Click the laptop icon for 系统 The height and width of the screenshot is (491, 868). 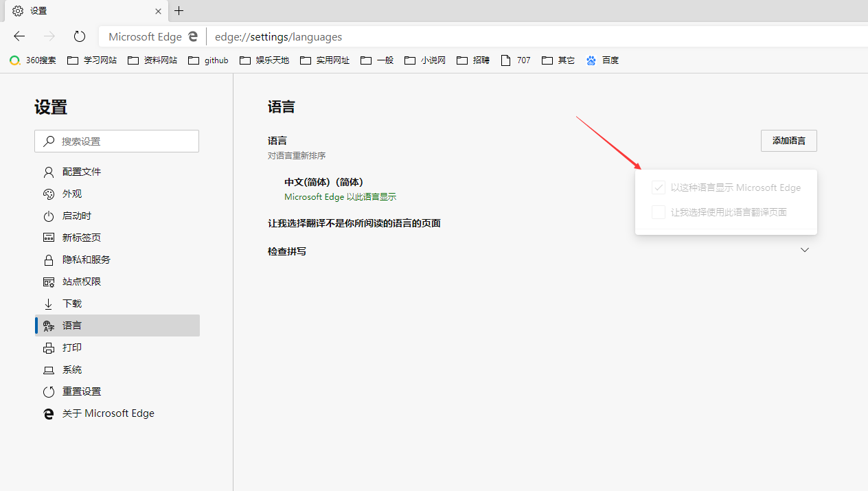pyautogui.click(x=48, y=369)
